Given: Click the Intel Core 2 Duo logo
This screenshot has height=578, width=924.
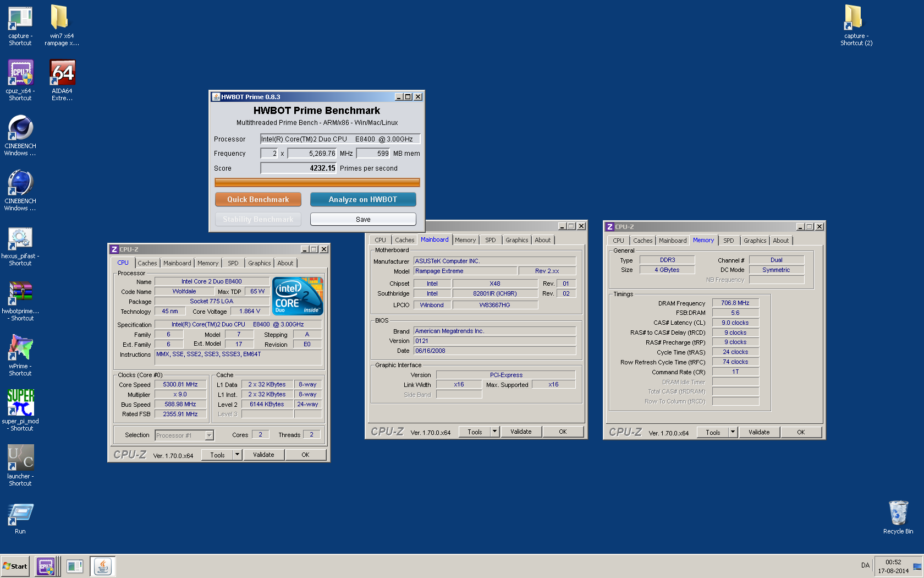Looking at the screenshot, I should pyautogui.click(x=298, y=296).
